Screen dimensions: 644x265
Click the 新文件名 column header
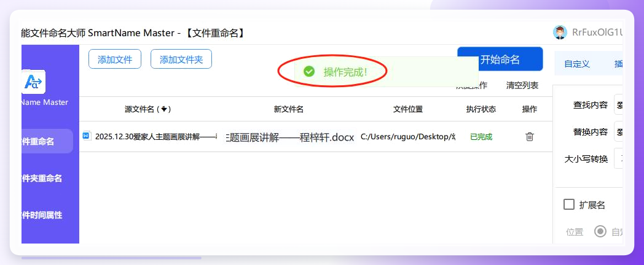[289, 109]
